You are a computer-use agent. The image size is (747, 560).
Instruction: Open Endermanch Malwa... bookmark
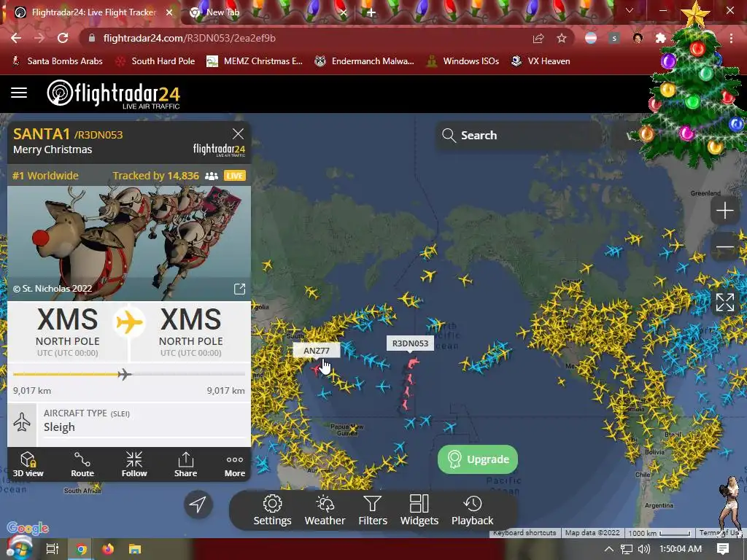coord(365,61)
